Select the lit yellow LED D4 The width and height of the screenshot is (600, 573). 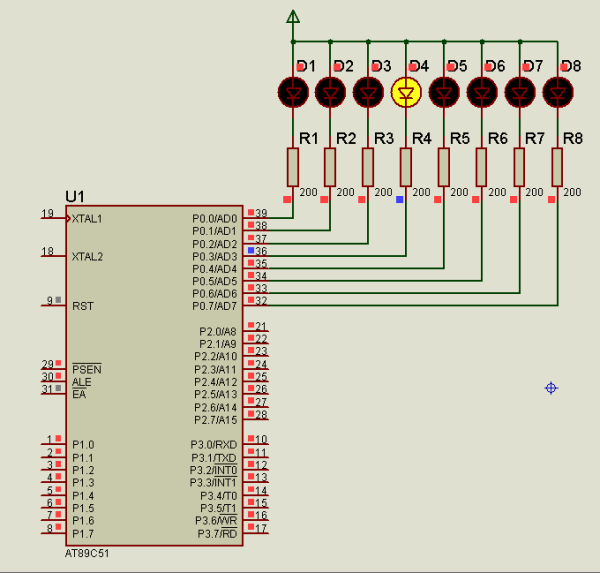click(x=406, y=92)
